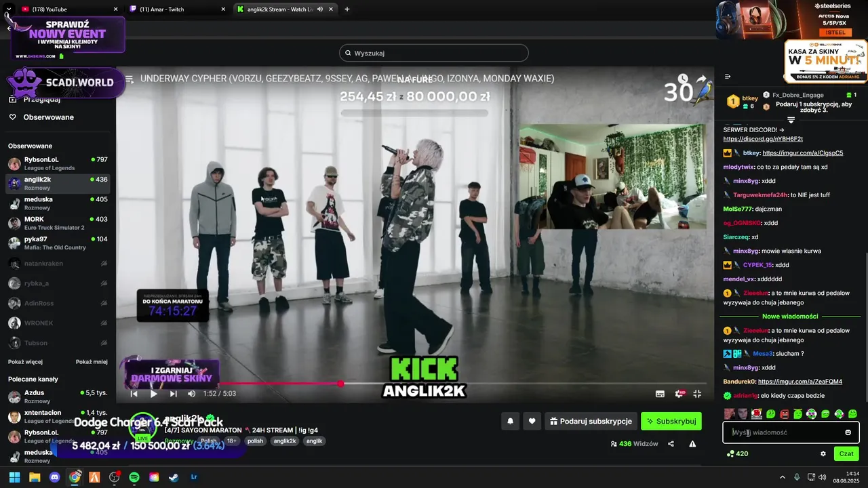Open discord.gg link in chat

pyautogui.click(x=763, y=139)
